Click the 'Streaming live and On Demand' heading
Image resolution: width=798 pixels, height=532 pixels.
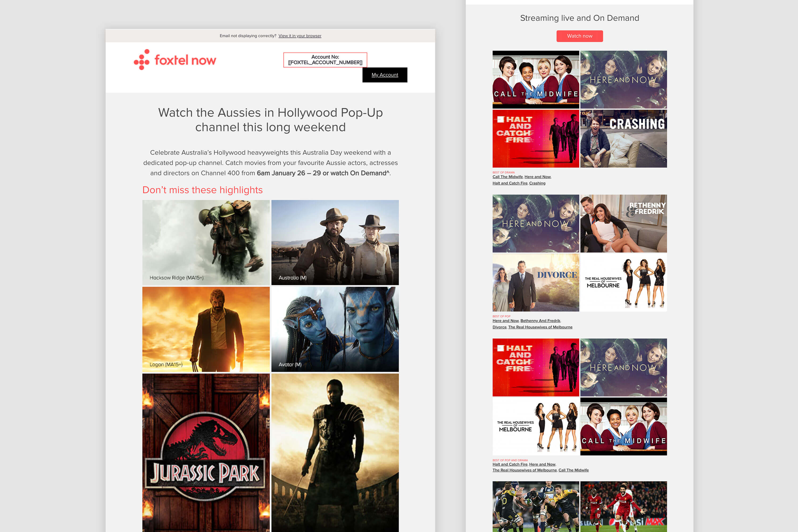click(580, 18)
